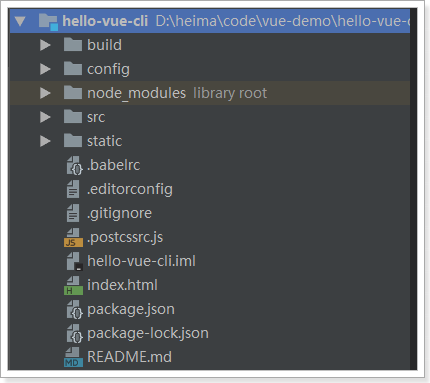Click the JSON icon beside package.json

tap(74, 309)
